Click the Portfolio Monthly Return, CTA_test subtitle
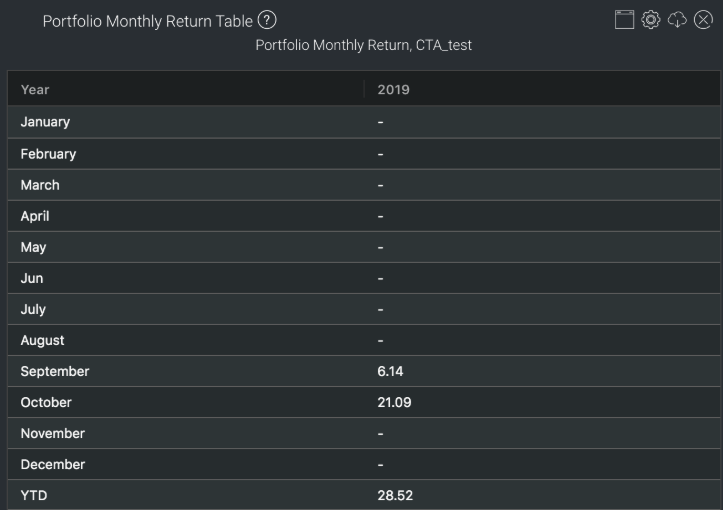Screen dimensions: 723x510 tap(364, 45)
